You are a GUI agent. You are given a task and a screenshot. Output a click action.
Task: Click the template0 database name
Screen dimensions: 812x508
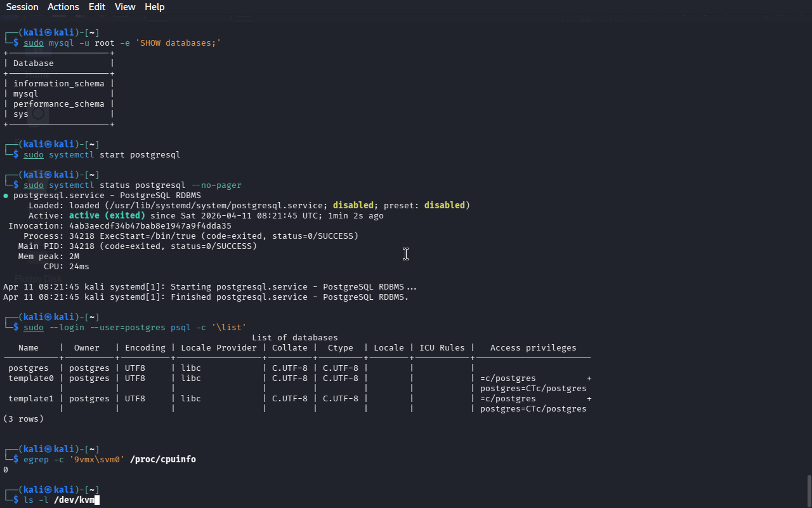point(29,378)
